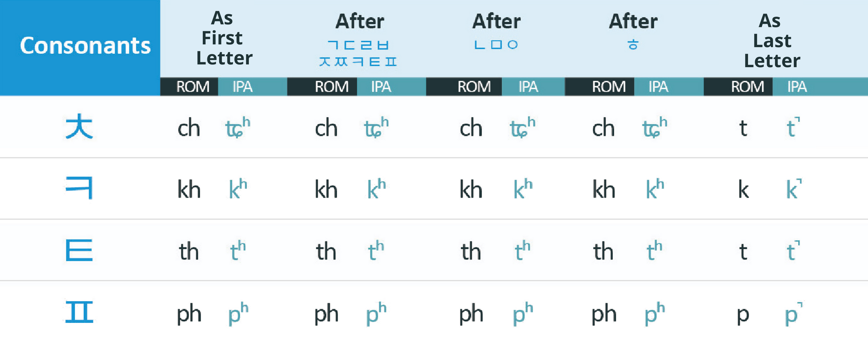Select the ㅌ consonant row symbol
868x348 pixels.
[x=79, y=250]
